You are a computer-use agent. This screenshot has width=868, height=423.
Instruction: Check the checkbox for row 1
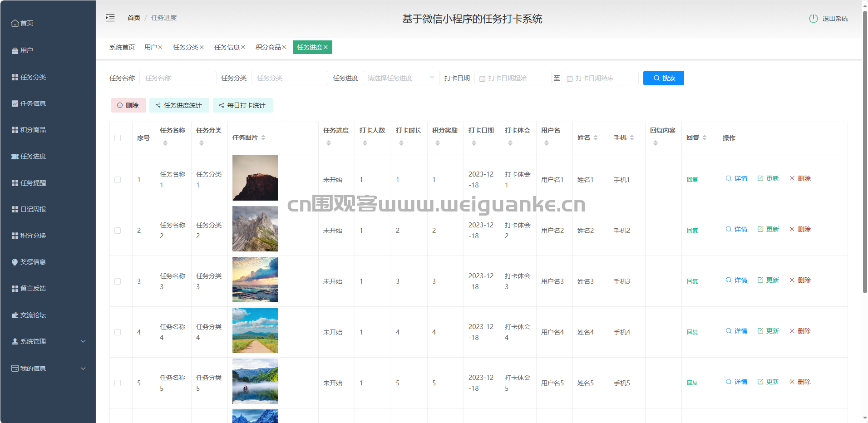pyautogui.click(x=118, y=180)
